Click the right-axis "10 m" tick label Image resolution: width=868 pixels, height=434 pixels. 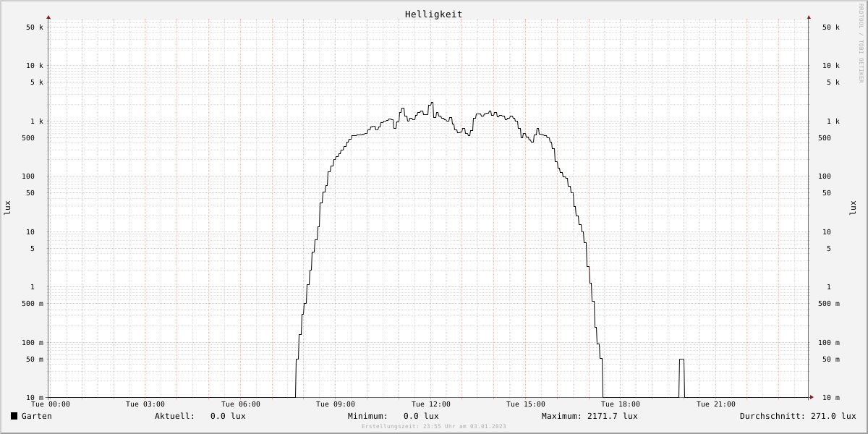click(831, 398)
